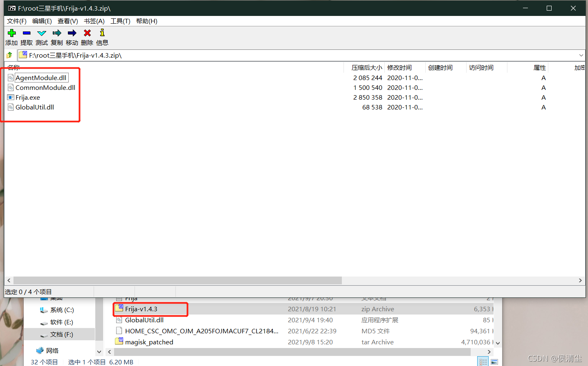Select 网络 in the Explorer navigation tree
Screen dimensions: 588x366
pos(52,350)
